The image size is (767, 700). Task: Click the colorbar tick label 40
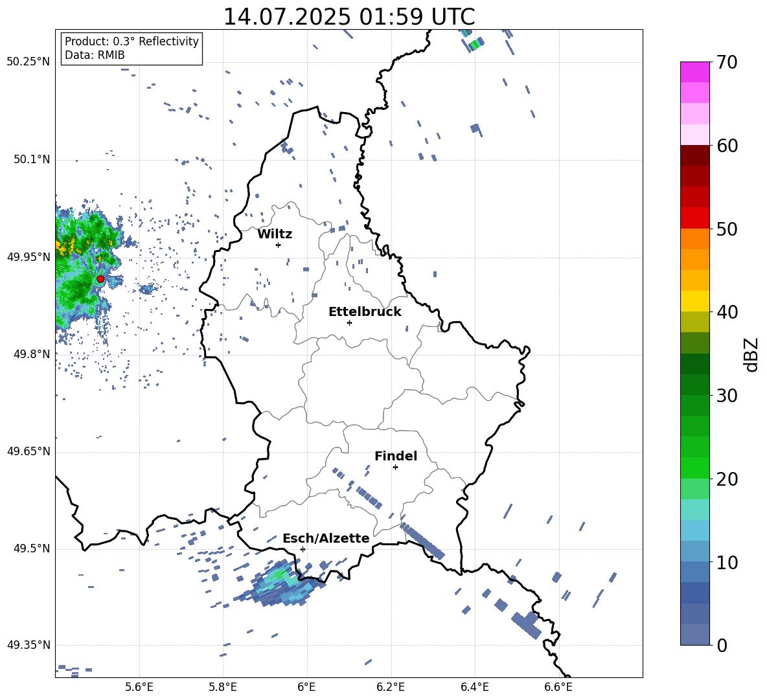click(727, 312)
